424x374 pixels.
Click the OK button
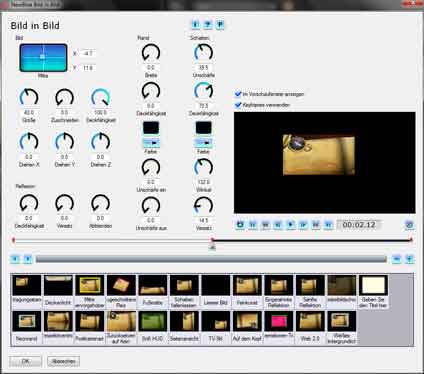[26, 361]
